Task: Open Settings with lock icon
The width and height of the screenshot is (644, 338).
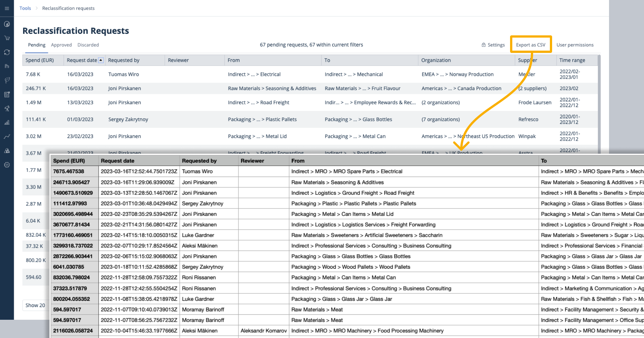Action: (x=493, y=45)
